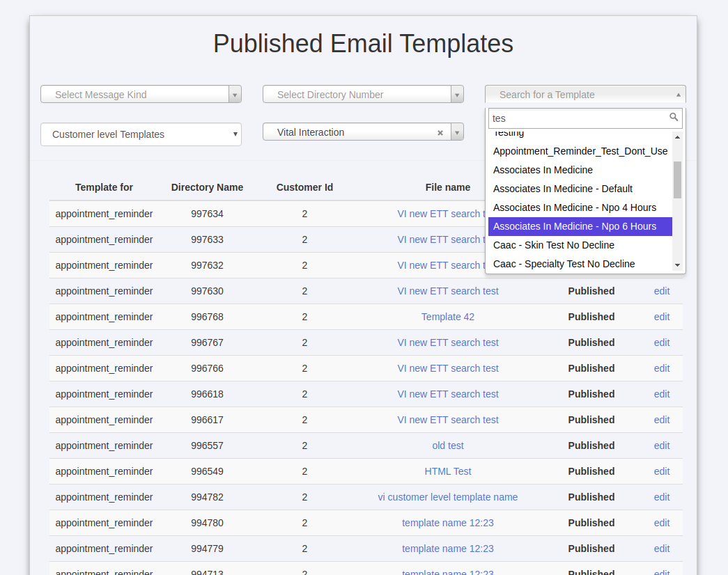728x575 pixels.
Task: Choose Appointment_Reminder_Test_Dont_Use option
Action: click(580, 151)
